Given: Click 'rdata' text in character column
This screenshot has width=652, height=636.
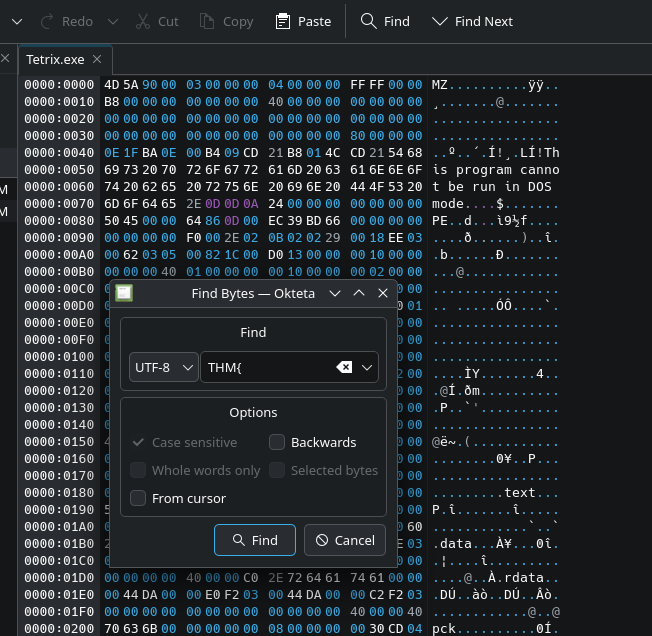Looking at the screenshot, I should [x=524, y=578].
